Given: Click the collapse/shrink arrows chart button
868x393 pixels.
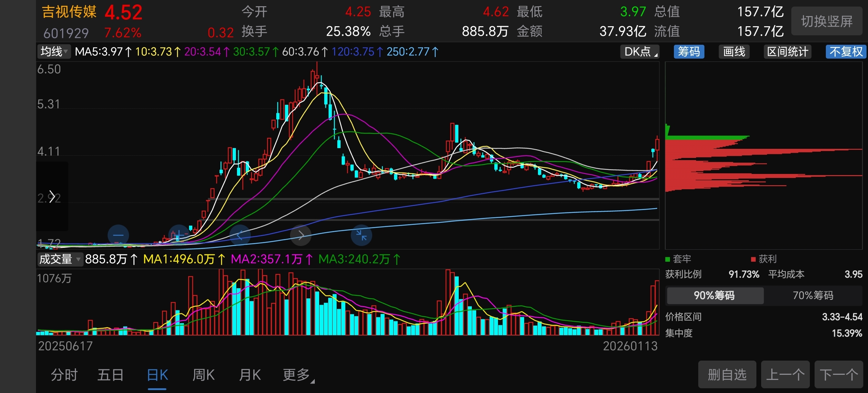Looking at the screenshot, I should [x=361, y=235].
